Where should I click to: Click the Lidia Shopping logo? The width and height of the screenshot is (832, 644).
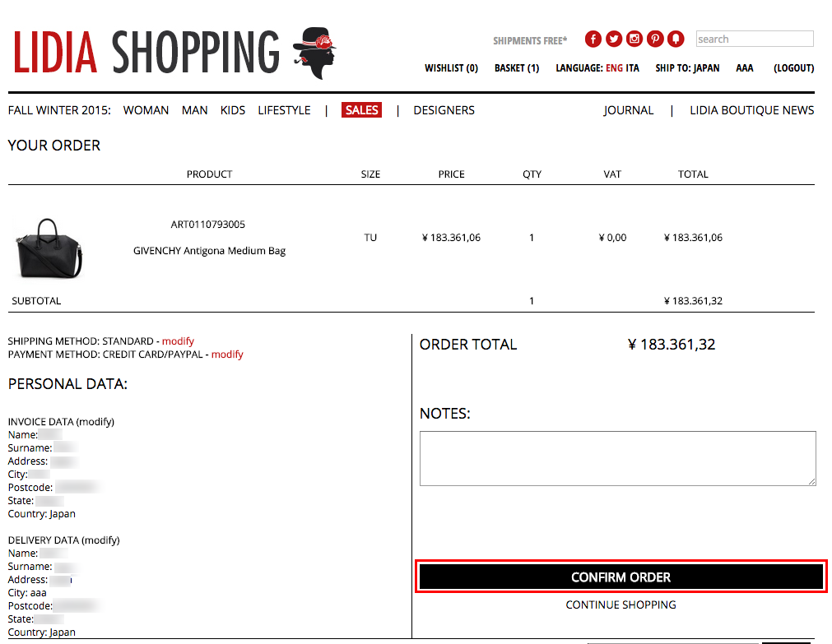pyautogui.click(x=174, y=53)
